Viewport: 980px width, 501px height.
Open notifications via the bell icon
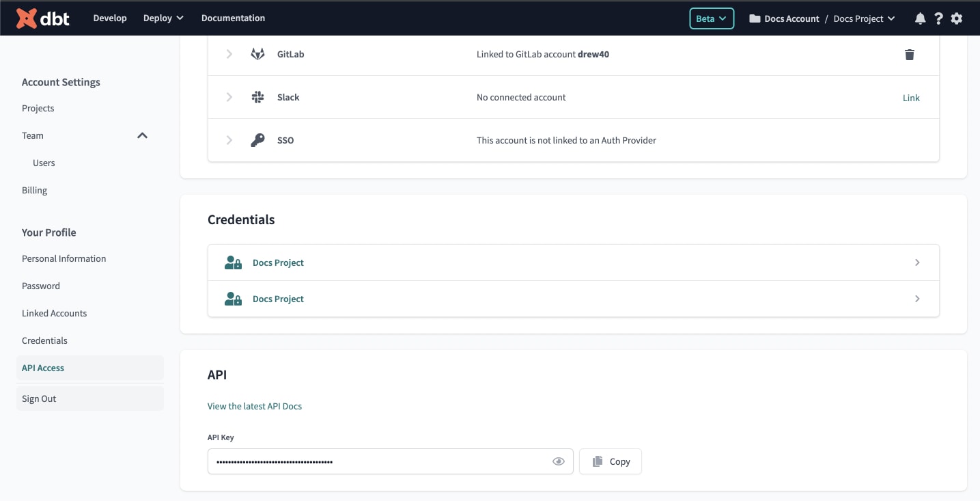[919, 18]
